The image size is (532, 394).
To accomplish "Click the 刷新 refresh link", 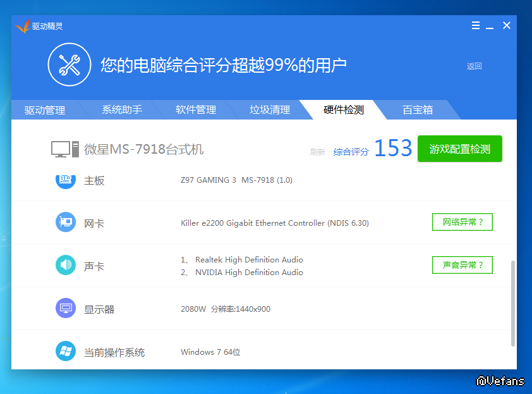I will click(318, 152).
